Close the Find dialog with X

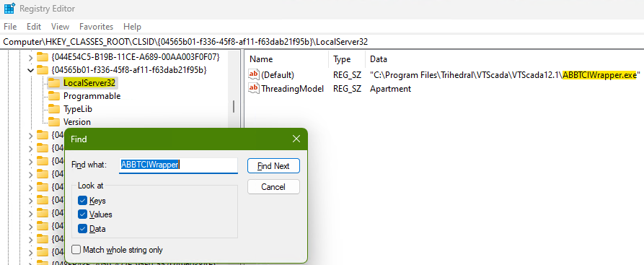point(296,139)
